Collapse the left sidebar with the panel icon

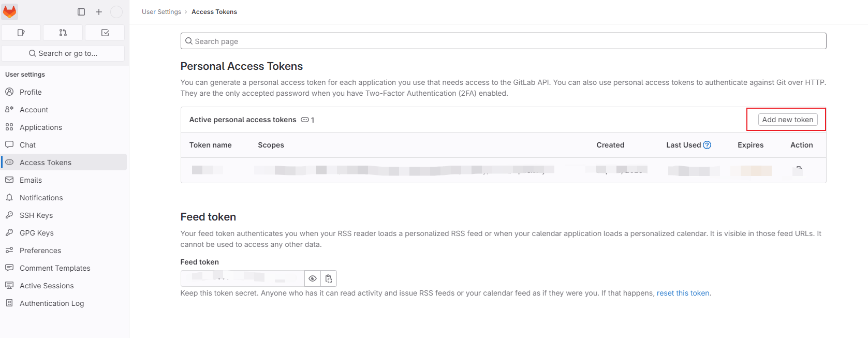tap(81, 11)
